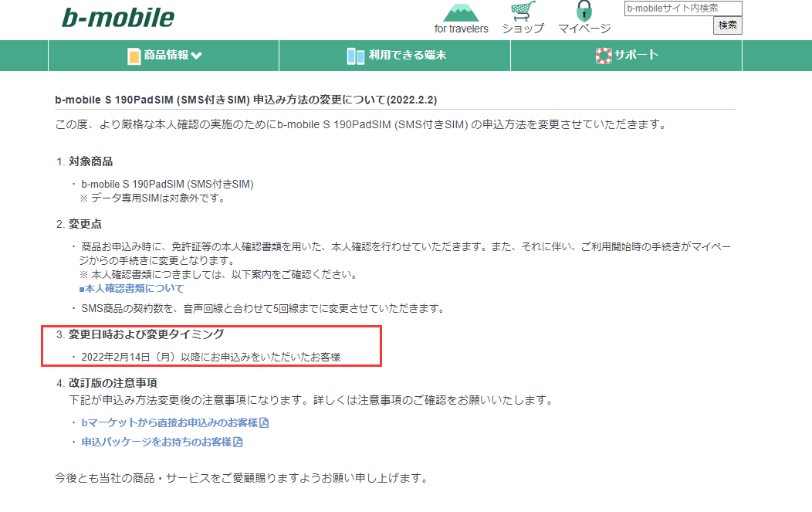This screenshot has height=512, width=812.
Task: Click the for travelers link text
Action: click(461, 29)
